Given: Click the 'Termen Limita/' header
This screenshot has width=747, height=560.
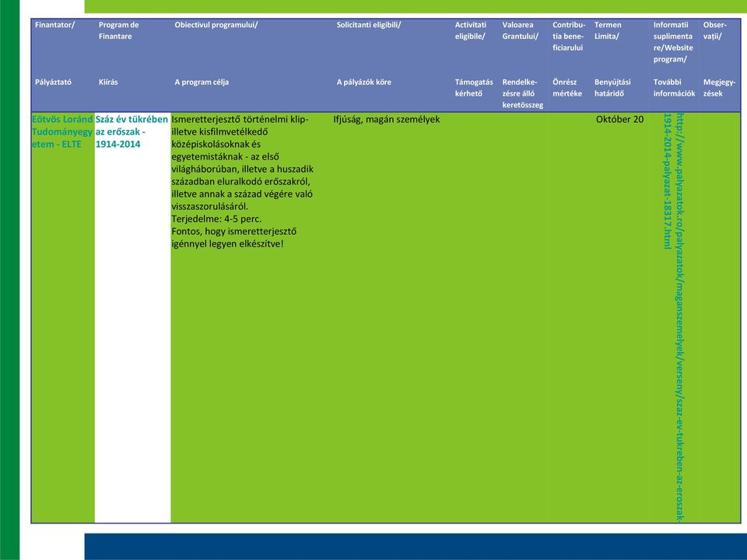Looking at the screenshot, I should (608, 30).
